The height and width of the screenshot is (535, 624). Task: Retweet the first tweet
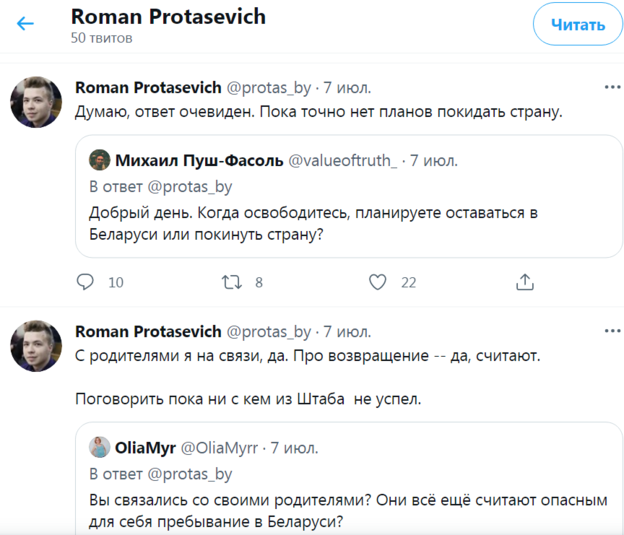click(x=232, y=282)
